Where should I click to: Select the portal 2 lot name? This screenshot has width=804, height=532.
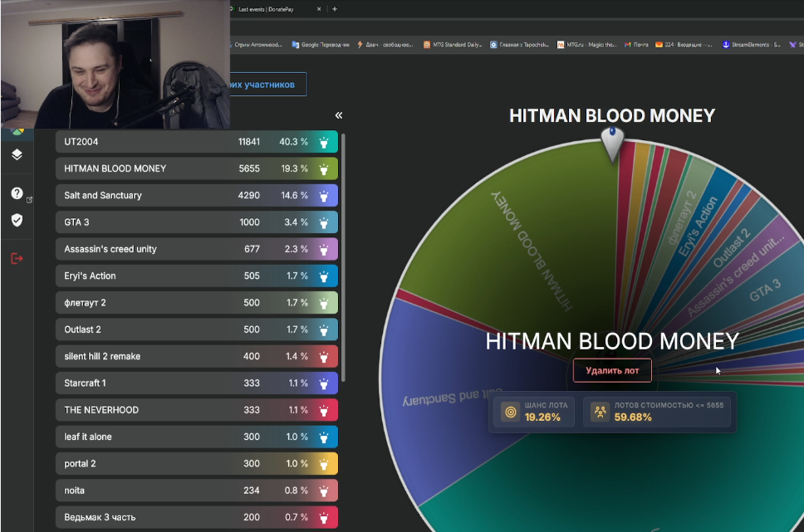(80, 464)
